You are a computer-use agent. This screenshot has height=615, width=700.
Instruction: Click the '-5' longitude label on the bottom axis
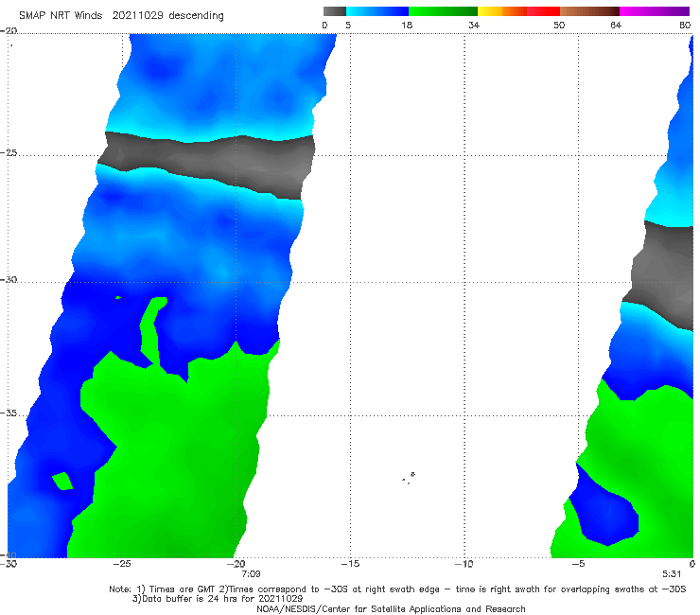(578, 564)
